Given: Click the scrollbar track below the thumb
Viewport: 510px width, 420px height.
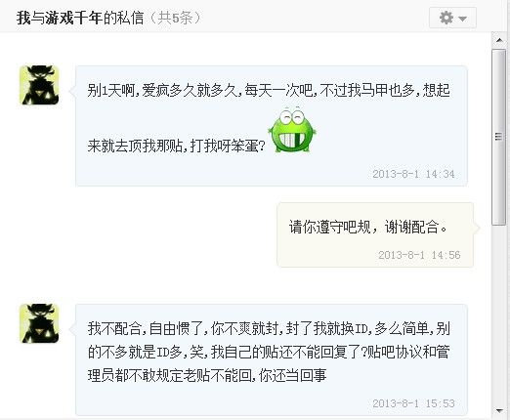Looking at the screenshot, I should coord(498,315).
